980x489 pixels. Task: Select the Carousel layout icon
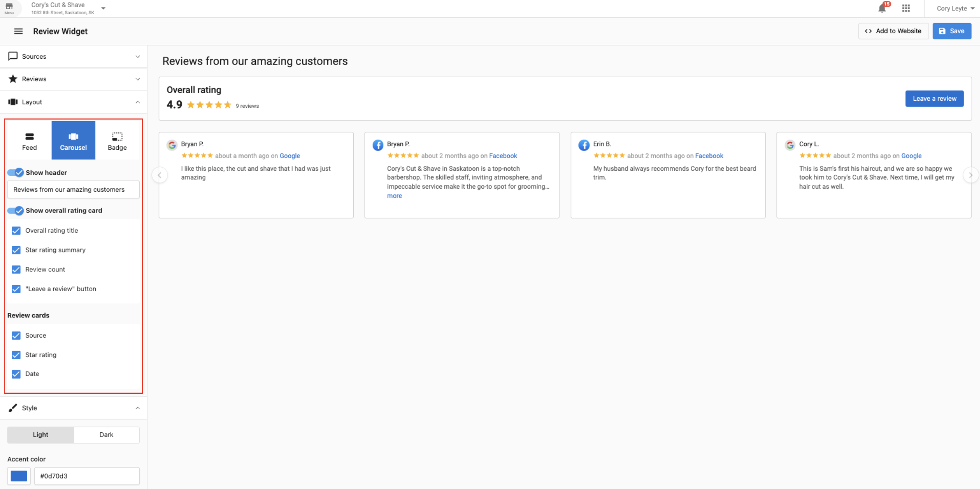point(73,140)
